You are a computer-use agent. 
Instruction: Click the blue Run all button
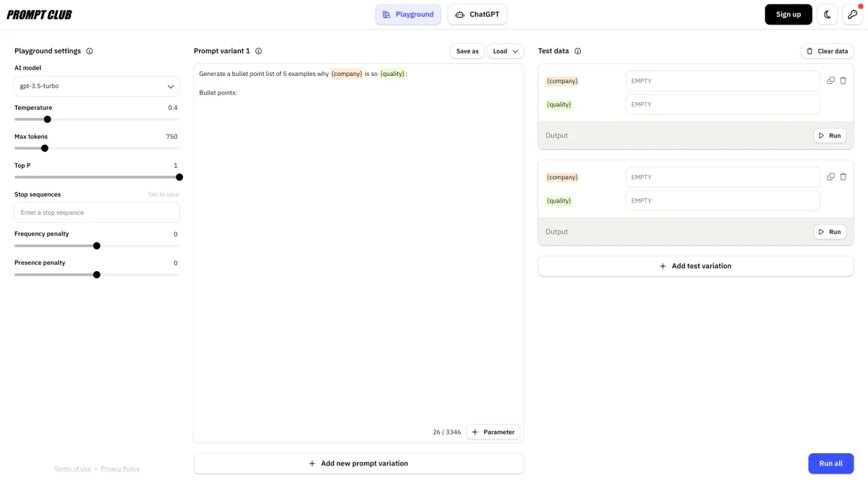pos(831,463)
